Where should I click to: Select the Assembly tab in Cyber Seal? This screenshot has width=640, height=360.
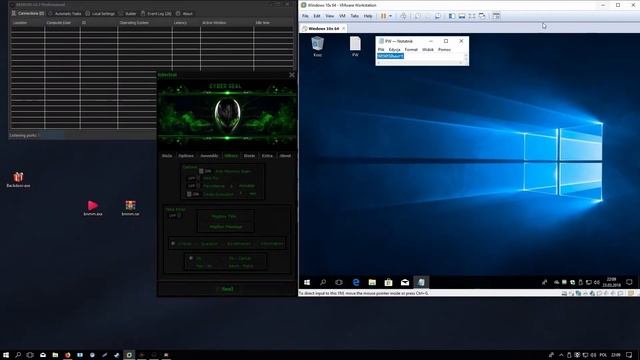point(209,156)
